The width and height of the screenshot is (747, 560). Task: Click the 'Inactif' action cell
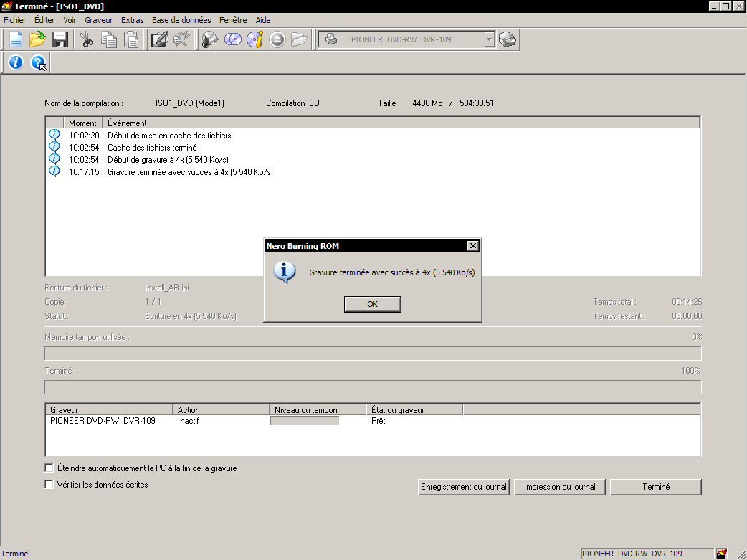(x=188, y=421)
